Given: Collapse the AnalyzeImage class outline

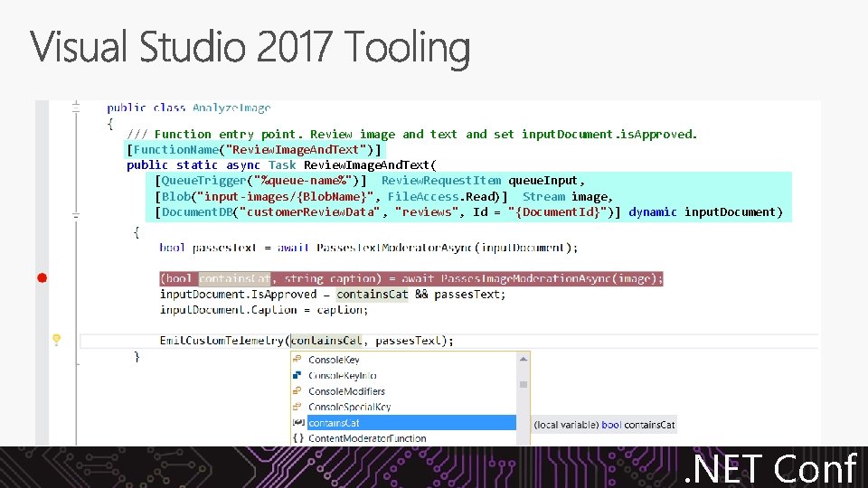Looking at the screenshot, I should pyautogui.click(x=76, y=108).
